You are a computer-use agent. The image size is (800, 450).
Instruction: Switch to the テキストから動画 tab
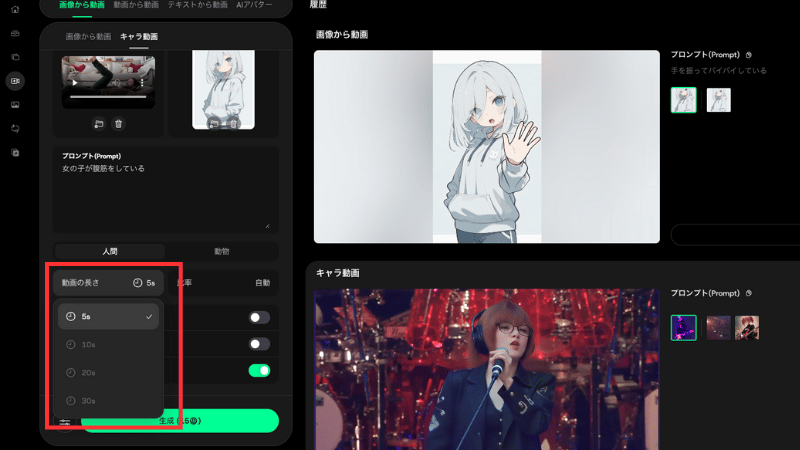tap(197, 5)
